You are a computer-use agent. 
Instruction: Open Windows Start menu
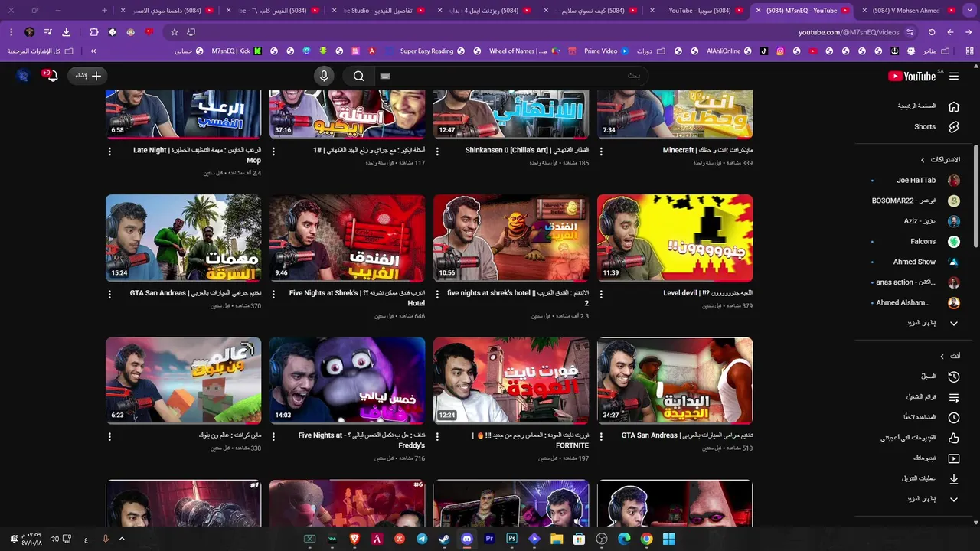[669, 539]
